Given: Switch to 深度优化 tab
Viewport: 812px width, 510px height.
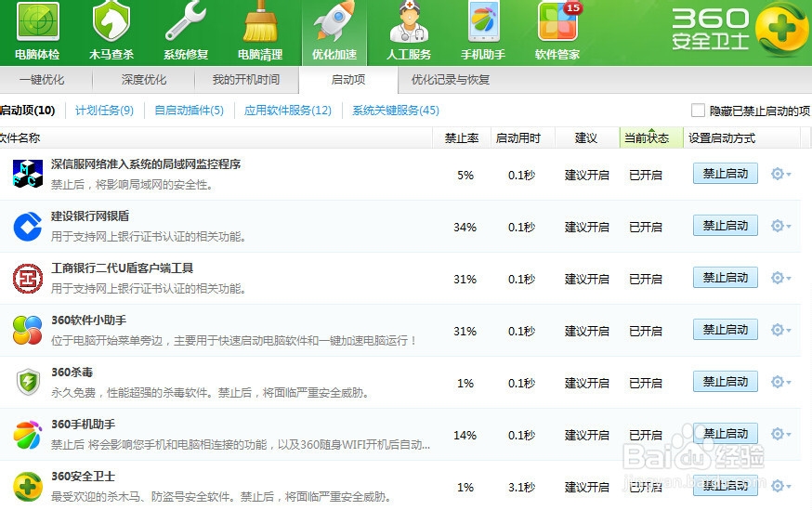Looking at the screenshot, I should click(x=144, y=80).
